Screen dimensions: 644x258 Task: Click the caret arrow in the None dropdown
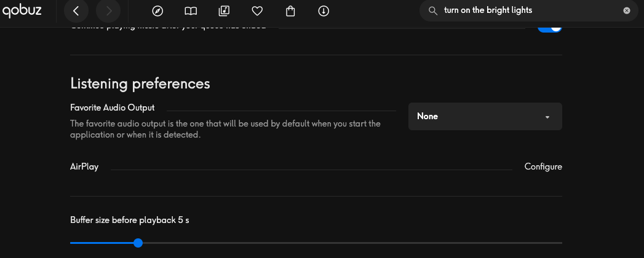tap(547, 117)
